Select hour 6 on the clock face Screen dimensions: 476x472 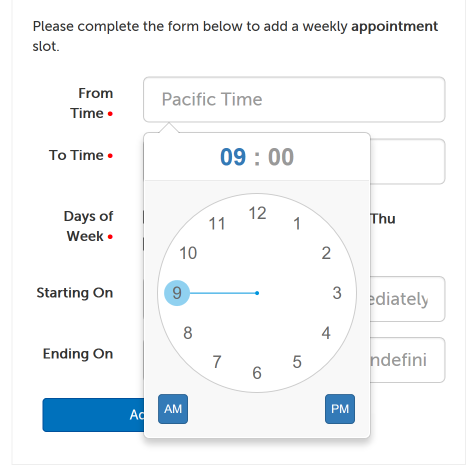[256, 373]
